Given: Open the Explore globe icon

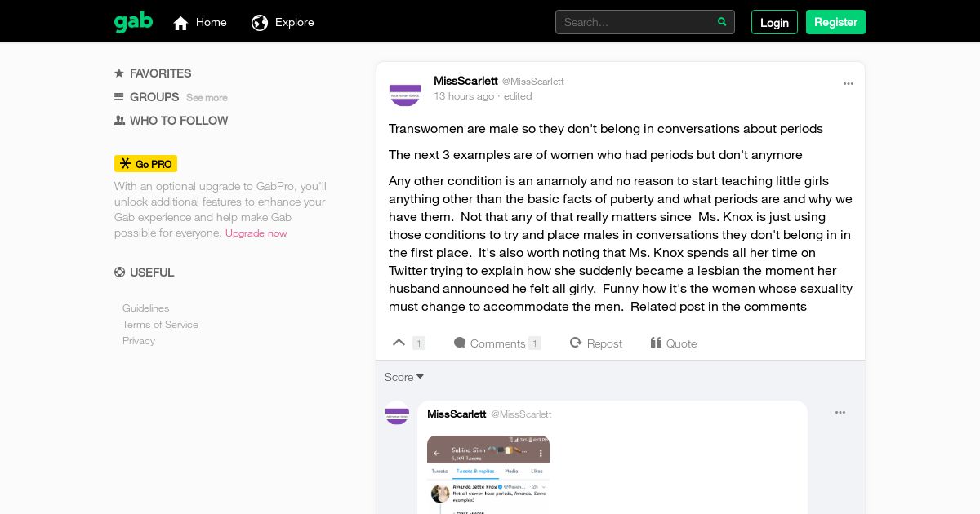Looking at the screenshot, I should point(260,23).
